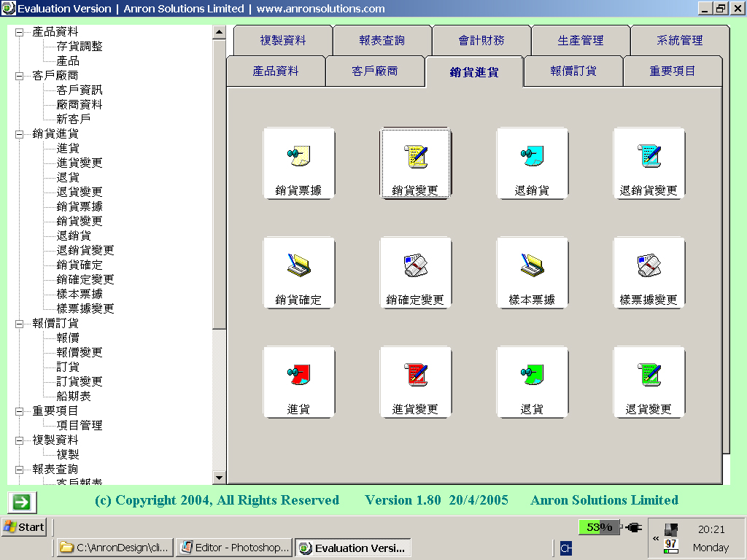Select 存貨調整 in the tree
747x560 pixels.
coord(80,46)
